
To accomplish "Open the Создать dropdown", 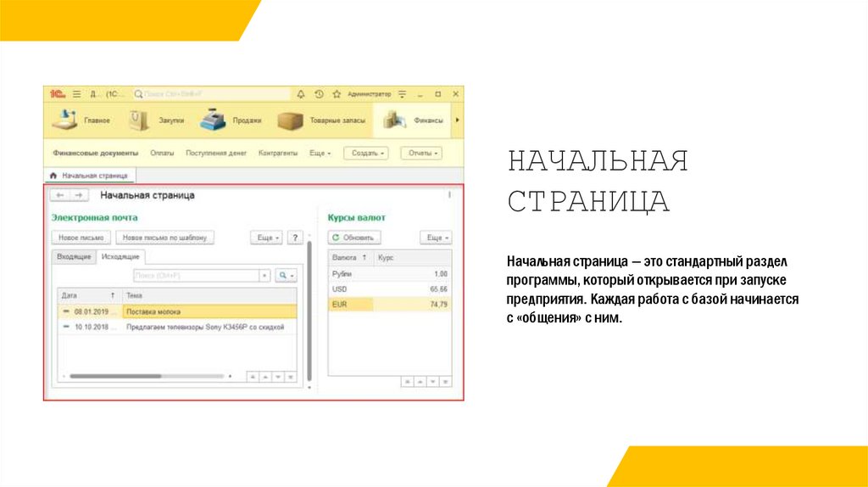I will 366,153.
